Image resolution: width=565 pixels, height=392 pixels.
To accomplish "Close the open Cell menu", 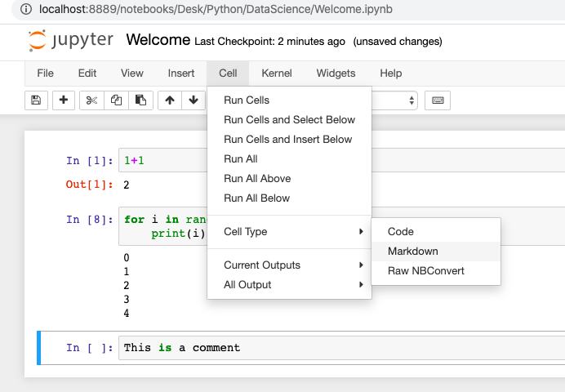I will tap(228, 73).
